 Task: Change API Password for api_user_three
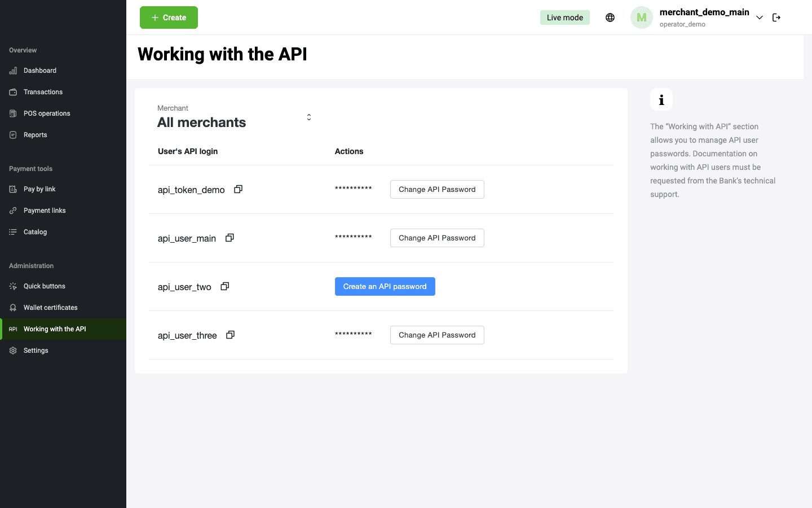point(437,335)
